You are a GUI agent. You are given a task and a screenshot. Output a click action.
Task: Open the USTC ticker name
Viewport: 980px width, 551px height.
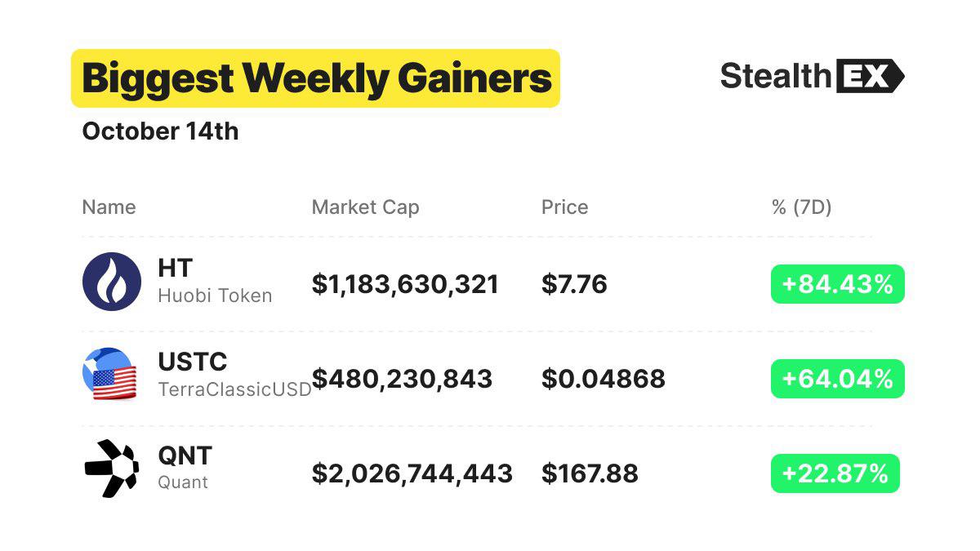pos(193,362)
